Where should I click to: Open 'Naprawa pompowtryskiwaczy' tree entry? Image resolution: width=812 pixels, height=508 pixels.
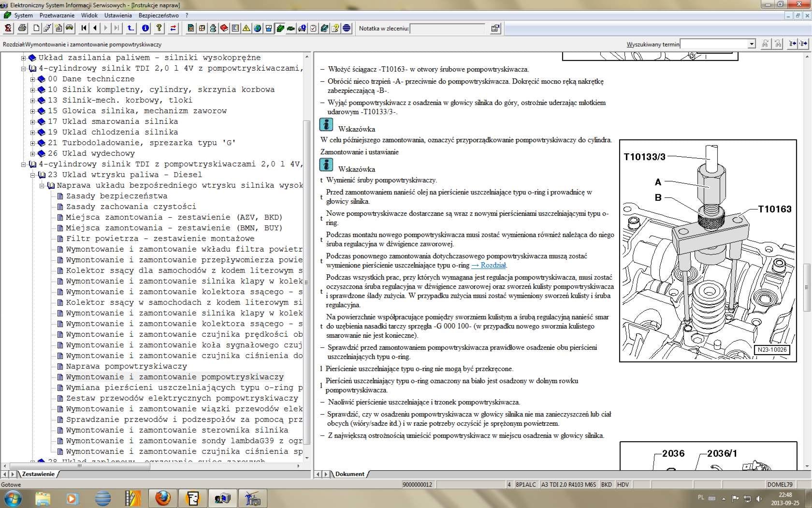126,366
